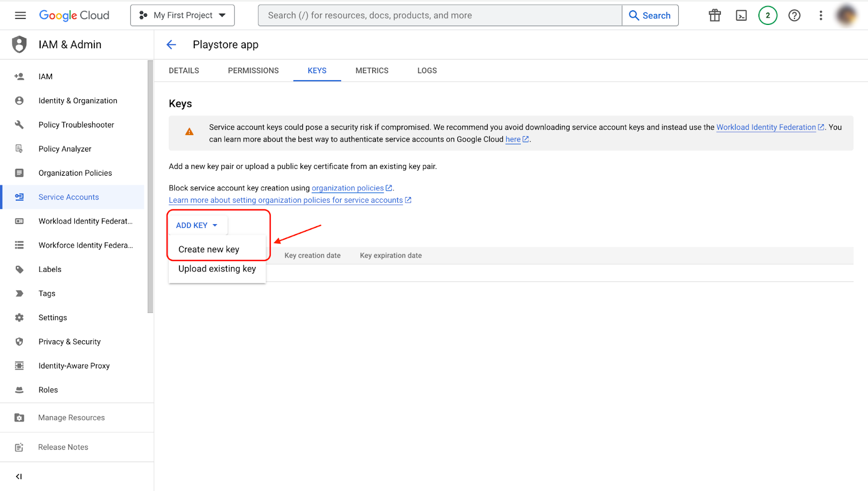The width and height of the screenshot is (868, 491).
Task: Click the free trial gift icon
Action: (714, 15)
